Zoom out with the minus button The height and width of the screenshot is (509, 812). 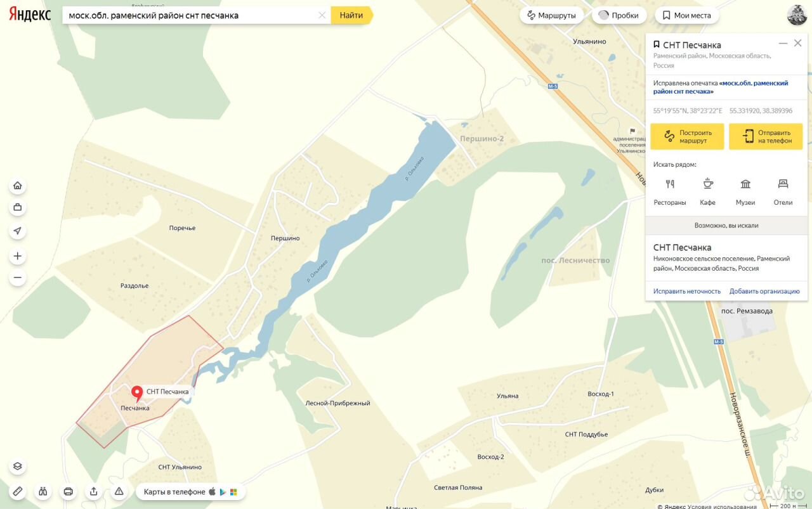point(18,278)
